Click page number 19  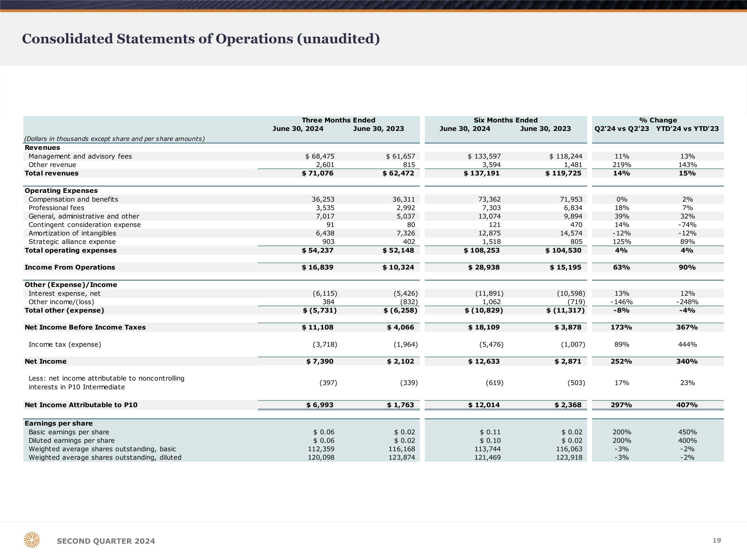click(717, 540)
